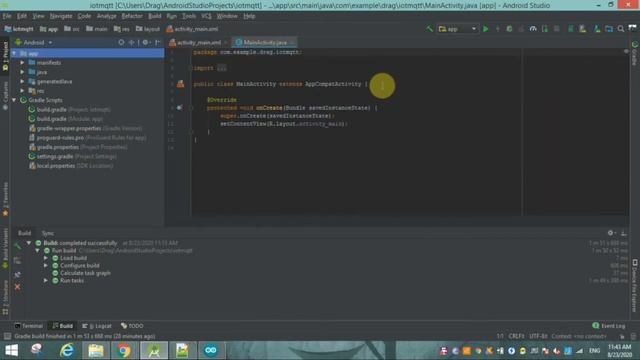Click the Debug app bug icon
The width and height of the screenshot is (640, 360).
click(x=509, y=29)
